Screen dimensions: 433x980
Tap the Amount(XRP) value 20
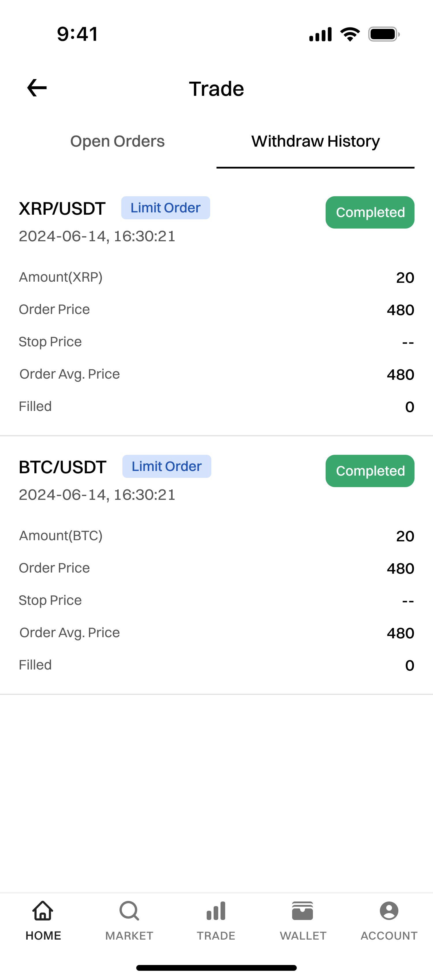pyautogui.click(x=405, y=278)
